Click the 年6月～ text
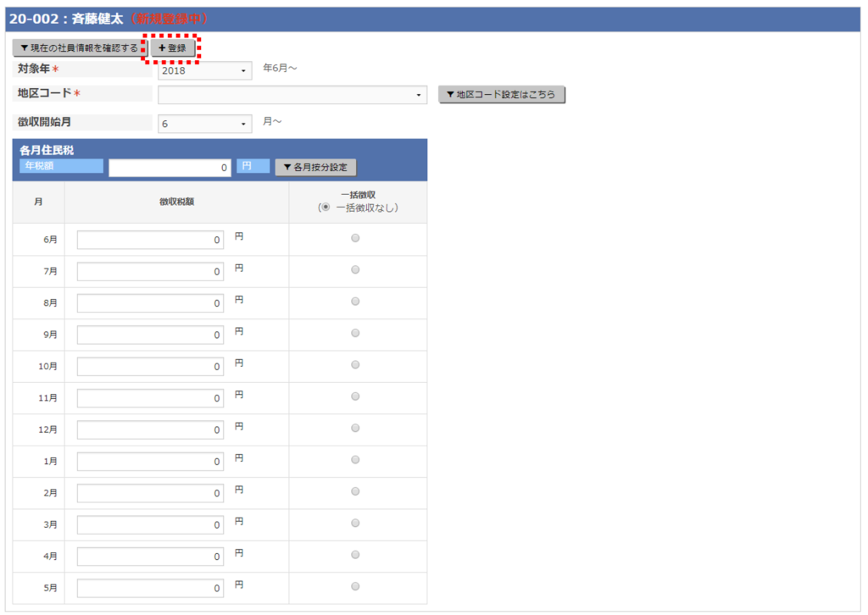 point(280,68)
